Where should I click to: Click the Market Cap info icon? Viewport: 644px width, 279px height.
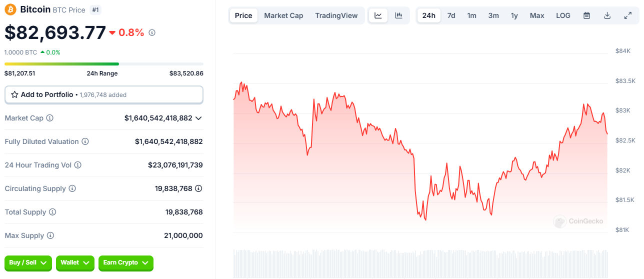pyautogui.click(x=49, y=118)
